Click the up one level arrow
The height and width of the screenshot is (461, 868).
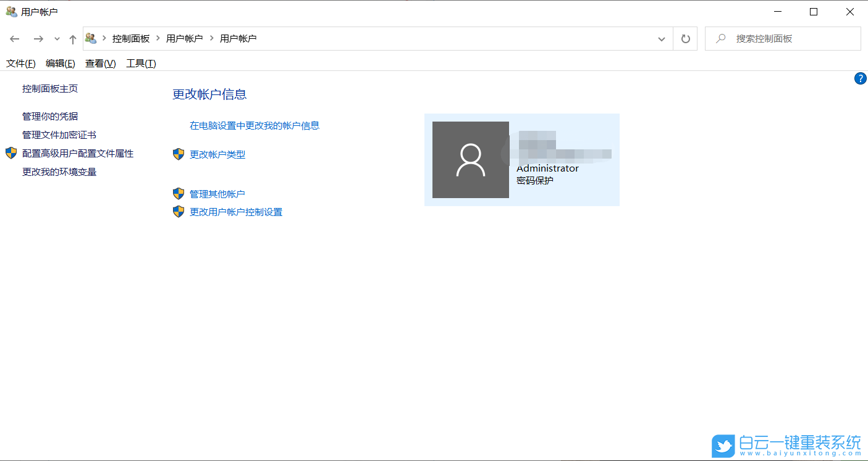pyautogui.click(x=72, y=38)
